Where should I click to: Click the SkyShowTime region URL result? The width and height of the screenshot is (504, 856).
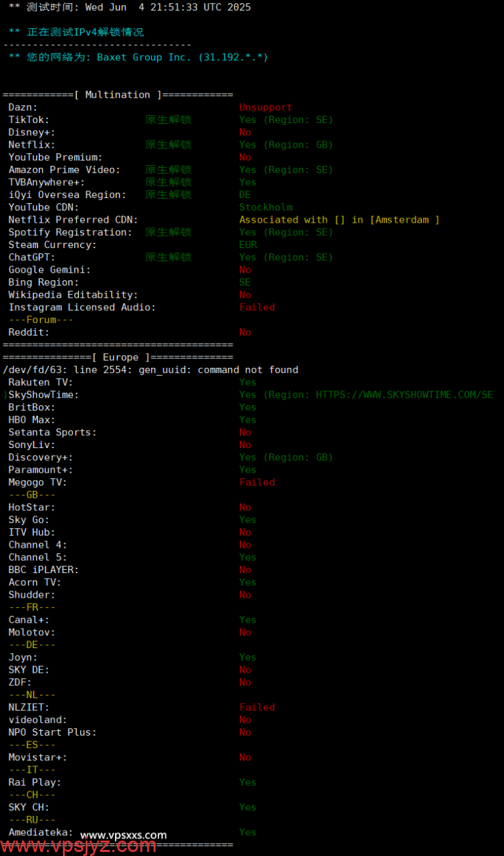pyautogui.click(x=366, y=395)
